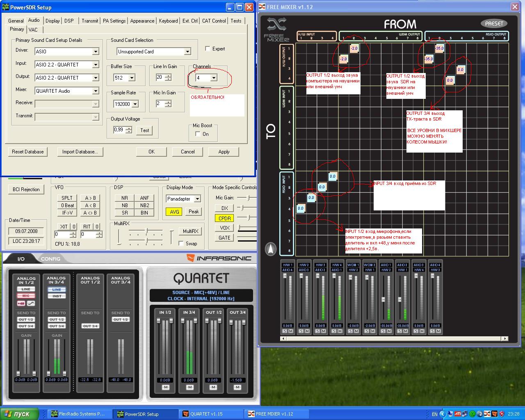Click the Apply button
Screen dimensions: 525x420
[x=224, y=152]
